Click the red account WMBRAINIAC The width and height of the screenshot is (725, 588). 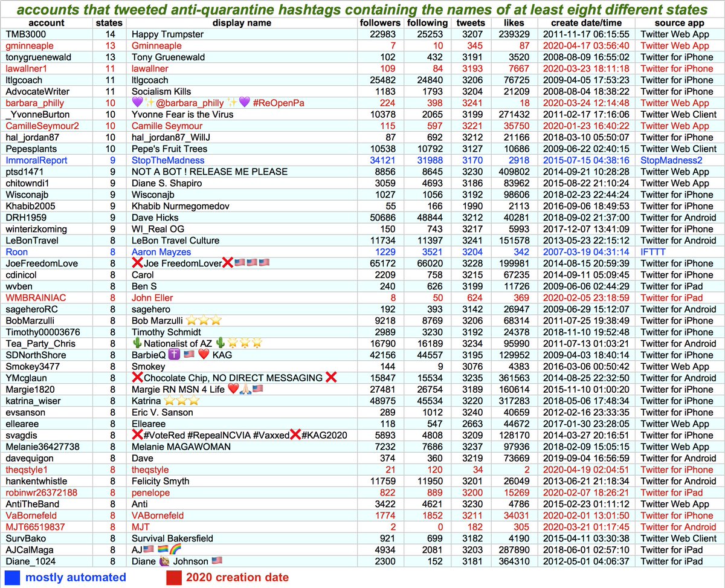point(36,298)
